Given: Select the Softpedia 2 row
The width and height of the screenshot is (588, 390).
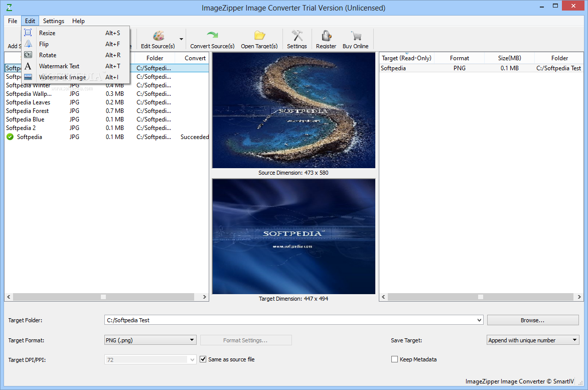Looking at the screenshot, I should [106, 128].
